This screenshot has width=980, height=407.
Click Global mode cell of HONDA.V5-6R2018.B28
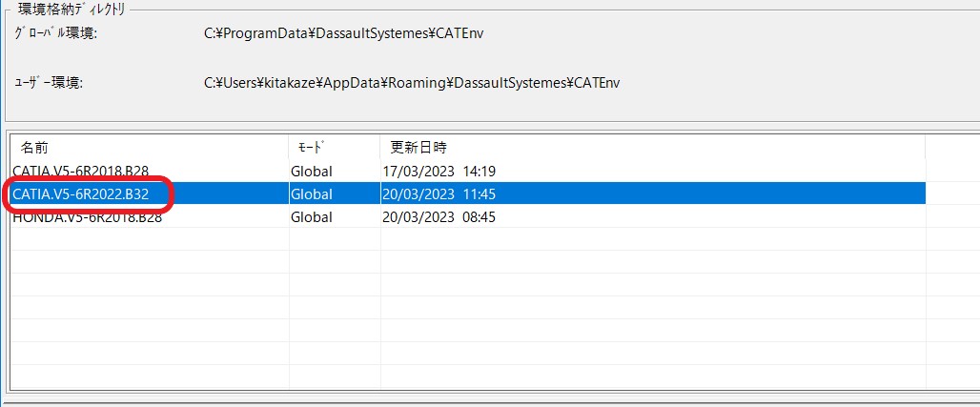point(312,217)
